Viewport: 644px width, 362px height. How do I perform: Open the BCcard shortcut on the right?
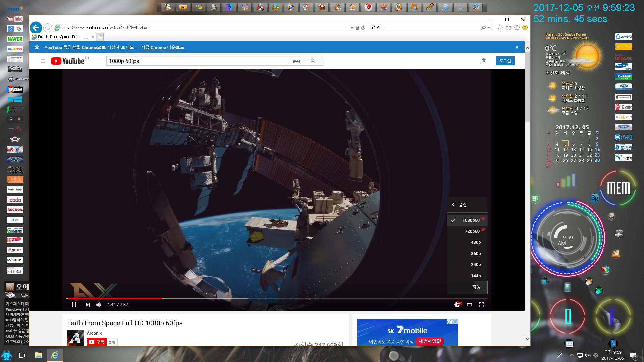click(624, 107)
